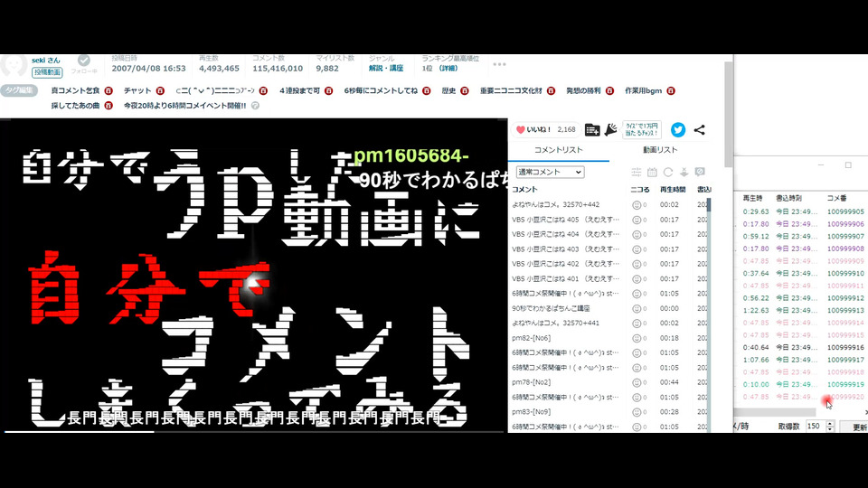Select row 100999916 in side window
Screen dimensions: 868x488
click(x=800, y=347)
